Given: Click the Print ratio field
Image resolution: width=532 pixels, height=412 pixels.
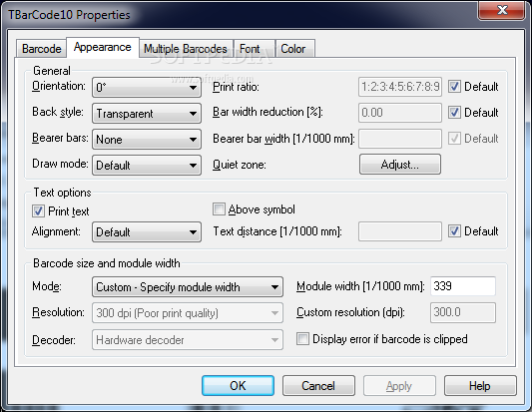Looking at the screenshot, I should coord(400,87).
